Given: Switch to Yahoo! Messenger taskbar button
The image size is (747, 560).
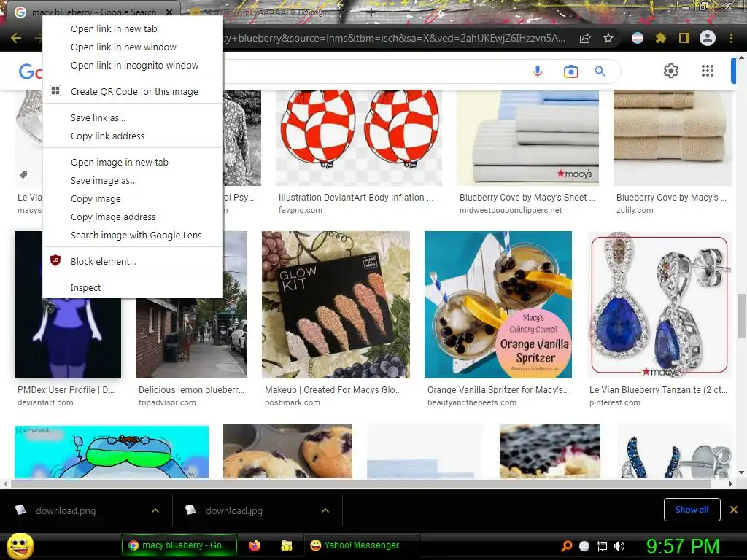Looking at the screenshot, I should (361, 545).
